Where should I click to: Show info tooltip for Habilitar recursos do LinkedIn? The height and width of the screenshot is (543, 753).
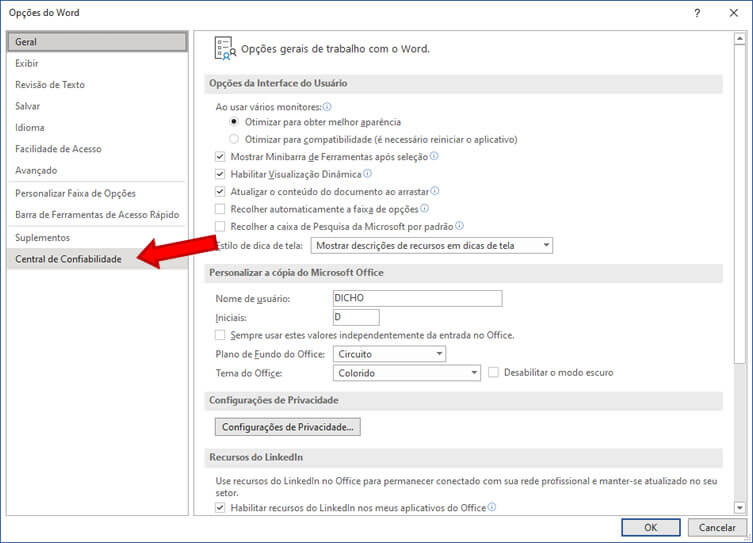click(492, 507)
